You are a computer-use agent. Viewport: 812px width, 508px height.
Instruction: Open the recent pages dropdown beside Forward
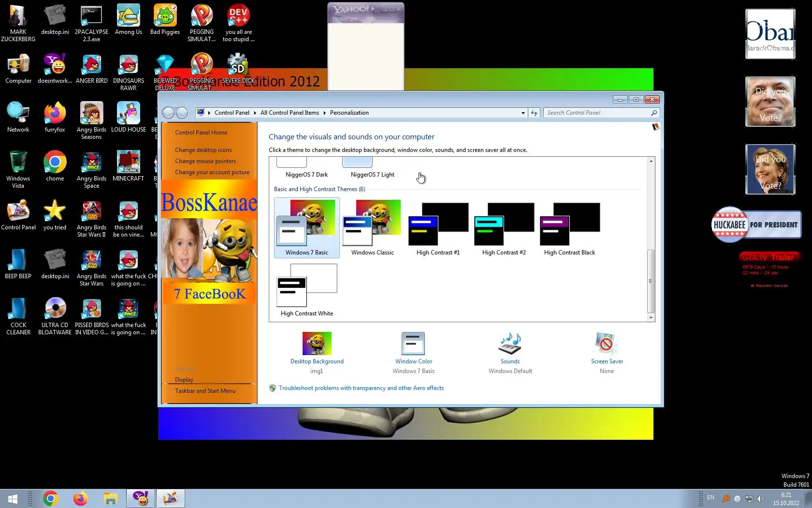pos(191,113)
